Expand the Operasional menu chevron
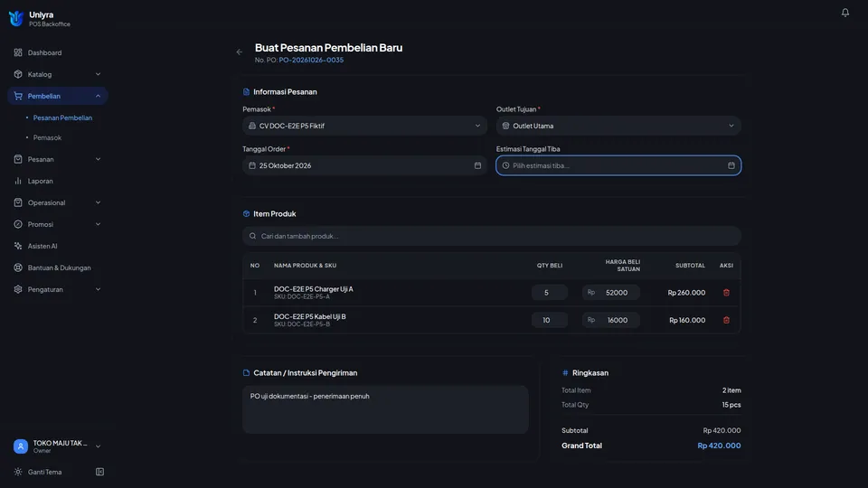The image size is (868, 488). (x=98, y=202)
